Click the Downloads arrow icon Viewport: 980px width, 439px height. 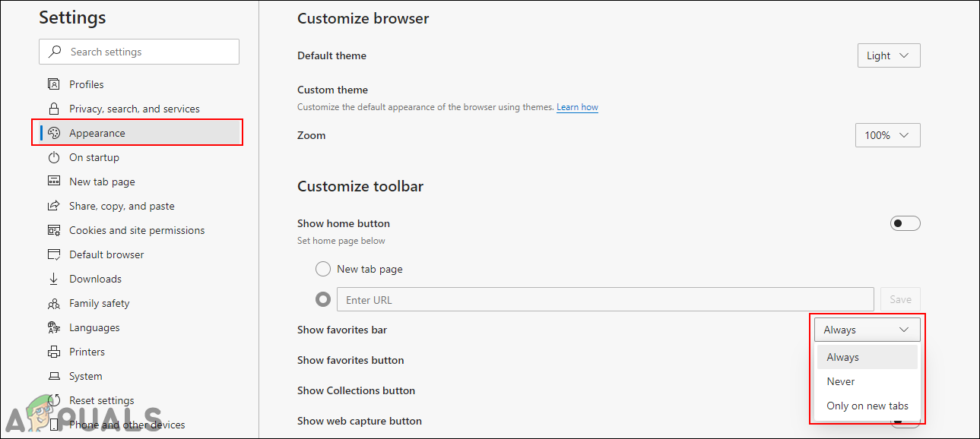[54, 279]
